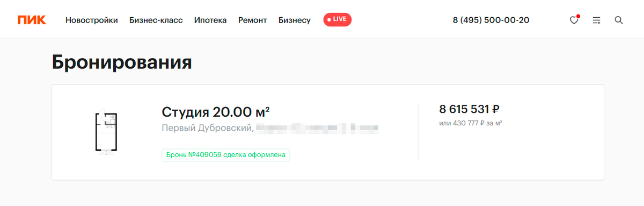Click the phone number 8 (495) 500-00-20
Screen dimensions: 644x206
click(x=491, y=20)
